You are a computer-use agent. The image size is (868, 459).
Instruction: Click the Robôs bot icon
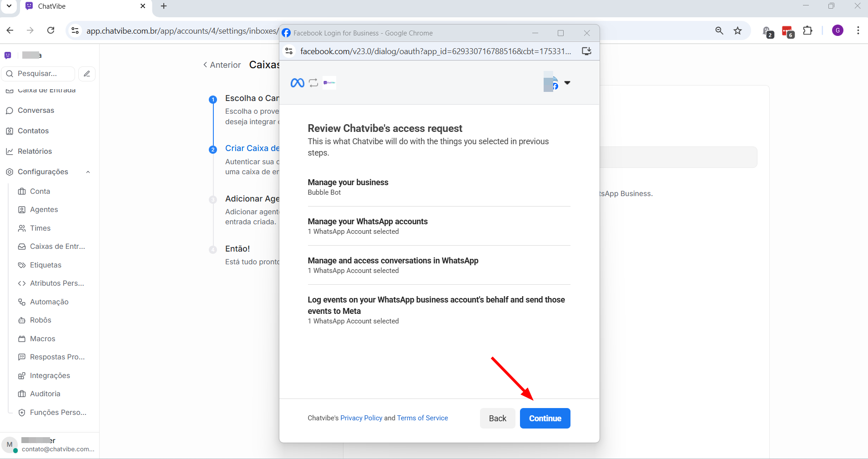pyautogui.click(x=22, y=320)
